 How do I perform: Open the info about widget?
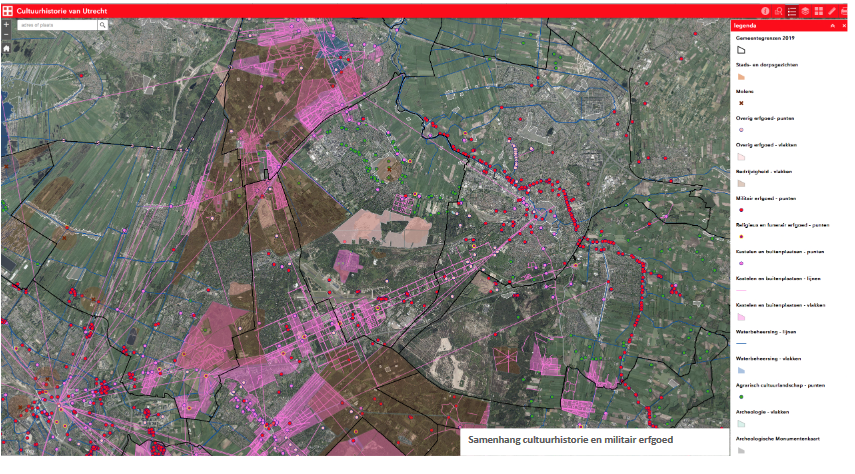point(766,10)
